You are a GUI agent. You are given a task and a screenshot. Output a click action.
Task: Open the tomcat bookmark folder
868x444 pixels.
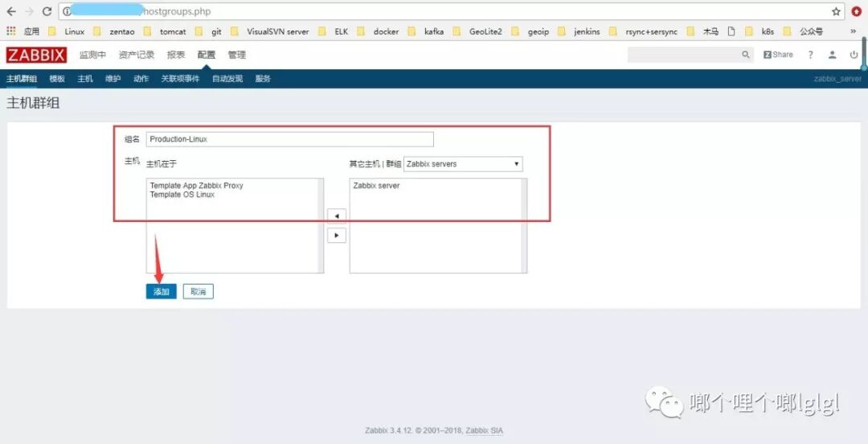(x=166, y=31)
